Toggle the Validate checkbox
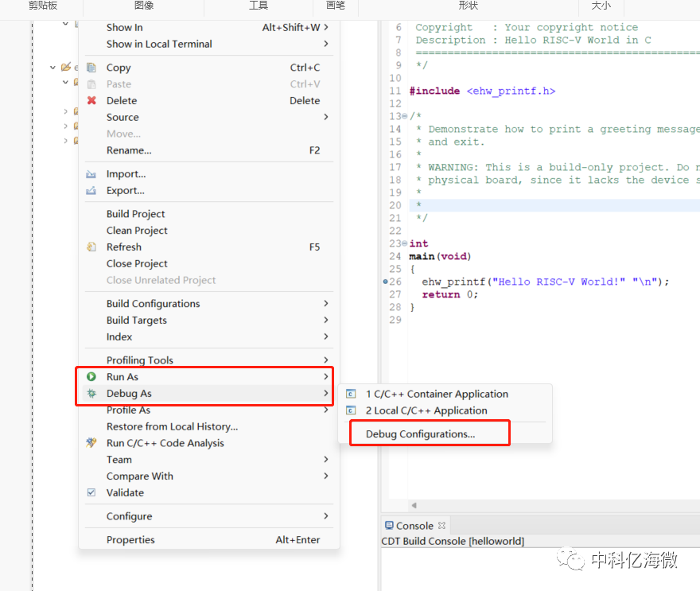700x591 pixels. (x=91, y=492)
